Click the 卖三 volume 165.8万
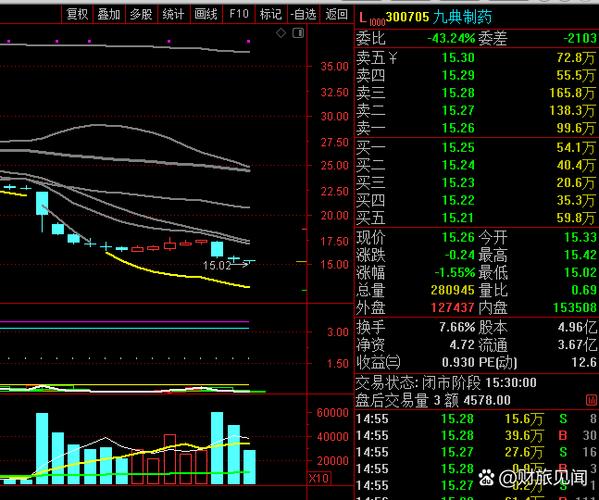The width and height of the screenshot is (599, 500). [x=572, y=93]
